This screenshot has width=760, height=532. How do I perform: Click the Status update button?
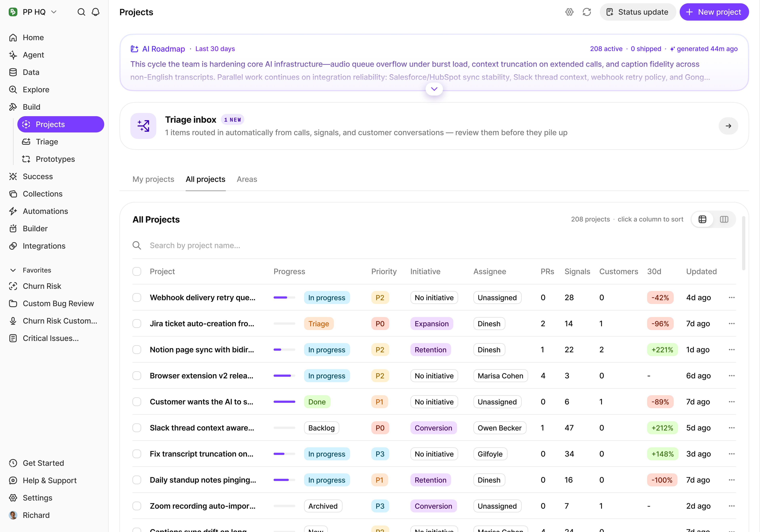[637, 12]
